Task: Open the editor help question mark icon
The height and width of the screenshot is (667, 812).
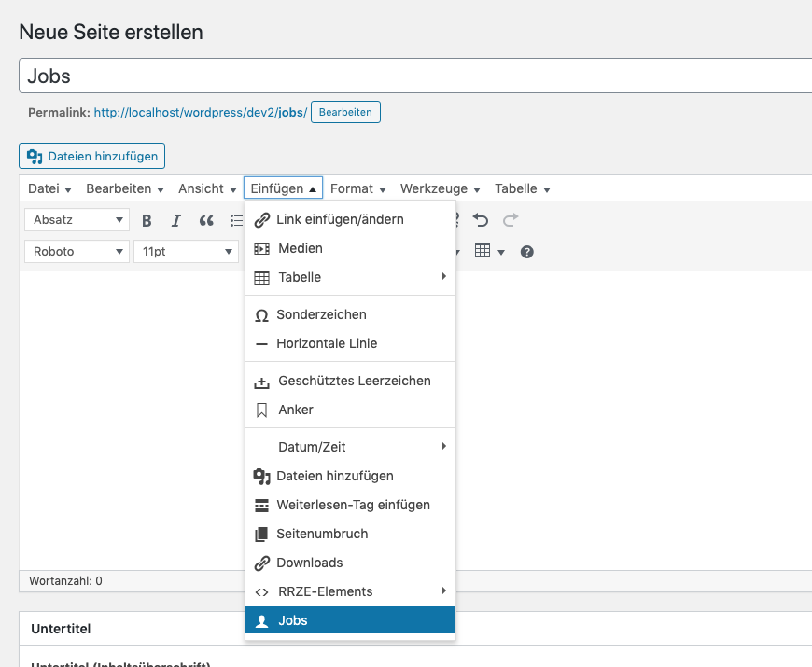Action: point(526,252)
